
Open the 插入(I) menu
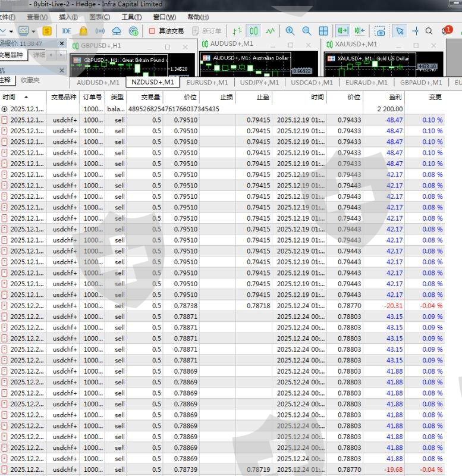[68, 17]
